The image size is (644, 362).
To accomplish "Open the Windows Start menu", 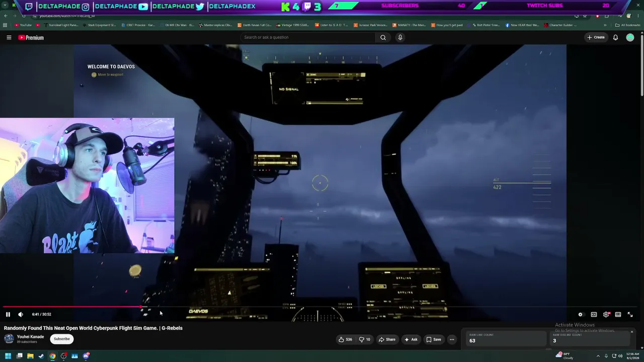I will click(x=8, y=356).
